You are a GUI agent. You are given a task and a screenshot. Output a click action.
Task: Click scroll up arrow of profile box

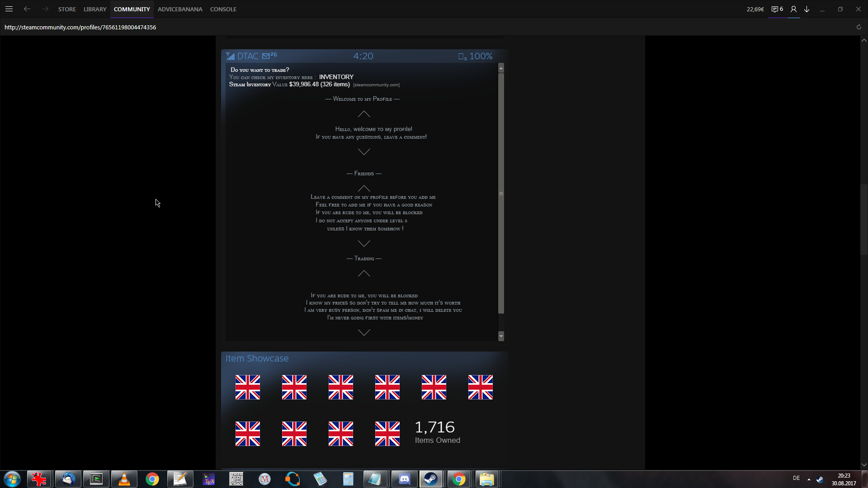click(x=501, y=68)
